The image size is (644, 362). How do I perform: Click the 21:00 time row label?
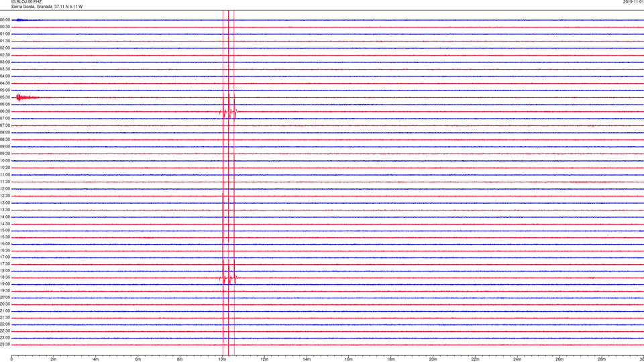(x=5, y=311)
